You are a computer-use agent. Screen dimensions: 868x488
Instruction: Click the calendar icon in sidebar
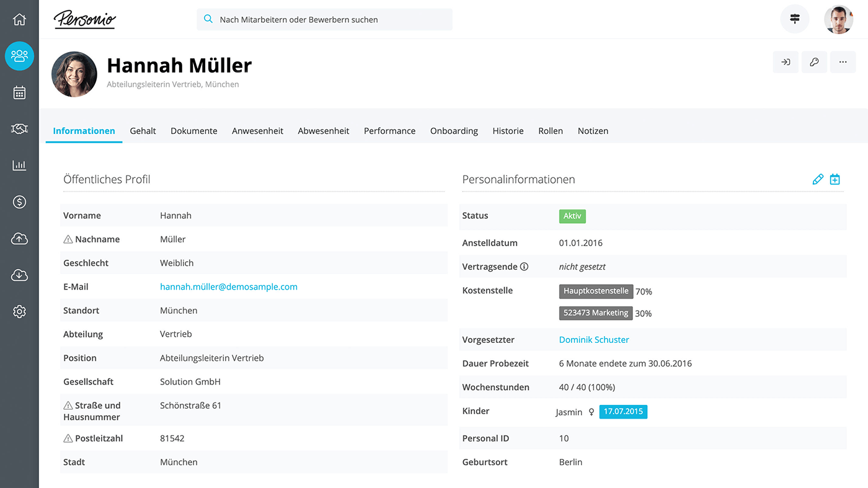click(x=19, y=93)
